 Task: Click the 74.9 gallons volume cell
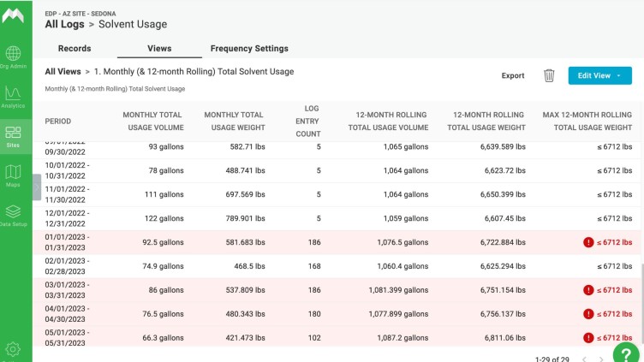coord(163,266)
